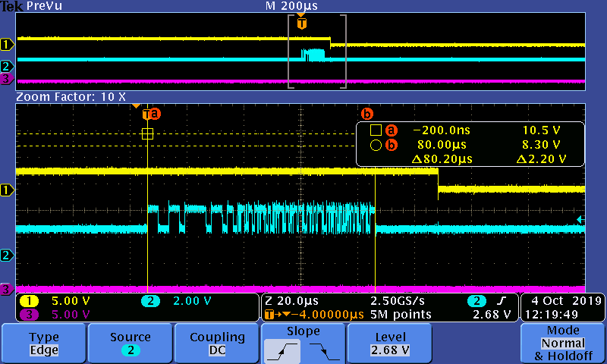
Task: Open the trigger Source menu
Action: [x=130, y=343]
